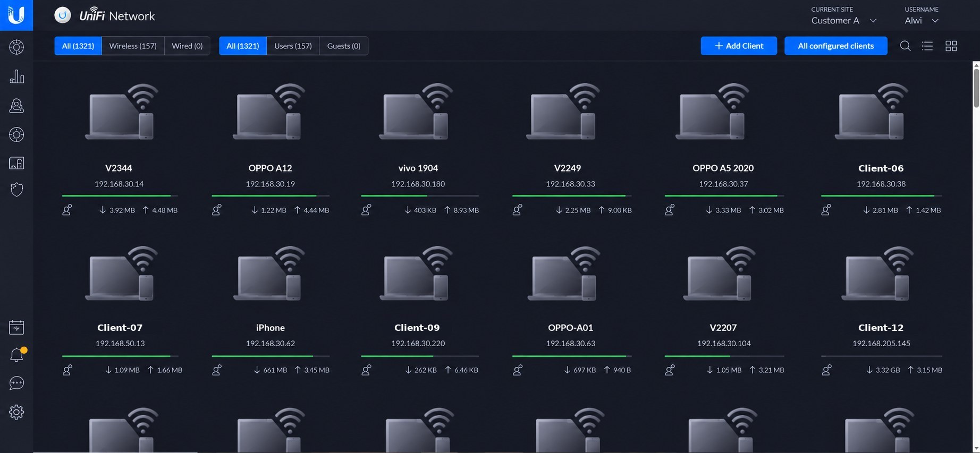Click signal bar under Client-12
The image size is (980, 453).
(x=881, y=356)
